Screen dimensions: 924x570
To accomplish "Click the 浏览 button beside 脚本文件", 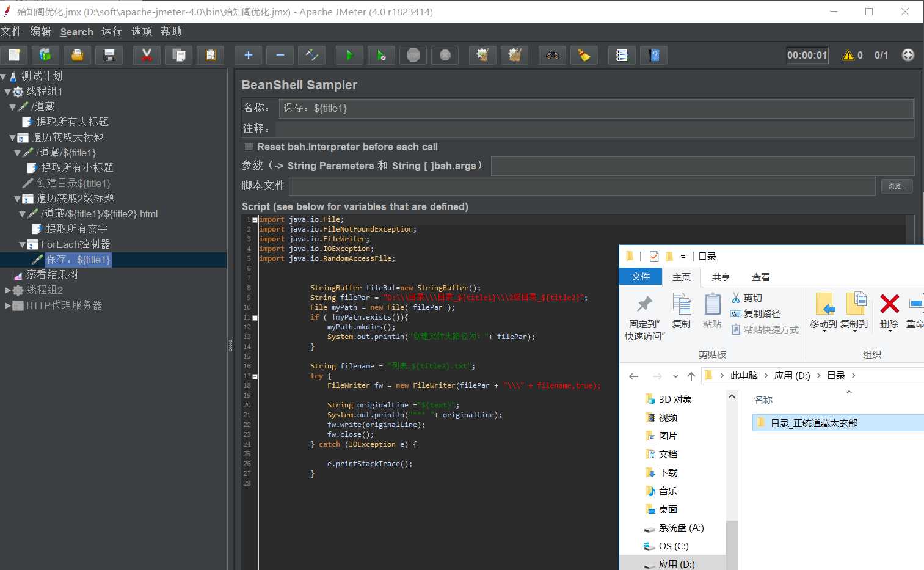I will click(x=897, y=186).
